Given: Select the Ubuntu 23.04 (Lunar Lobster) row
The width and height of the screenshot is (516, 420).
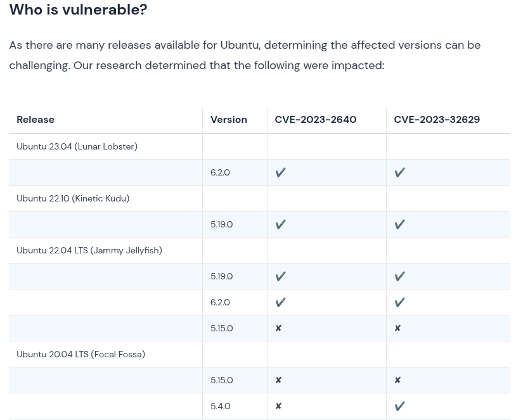Looking at the screenshot, I should tap(77, 146).
